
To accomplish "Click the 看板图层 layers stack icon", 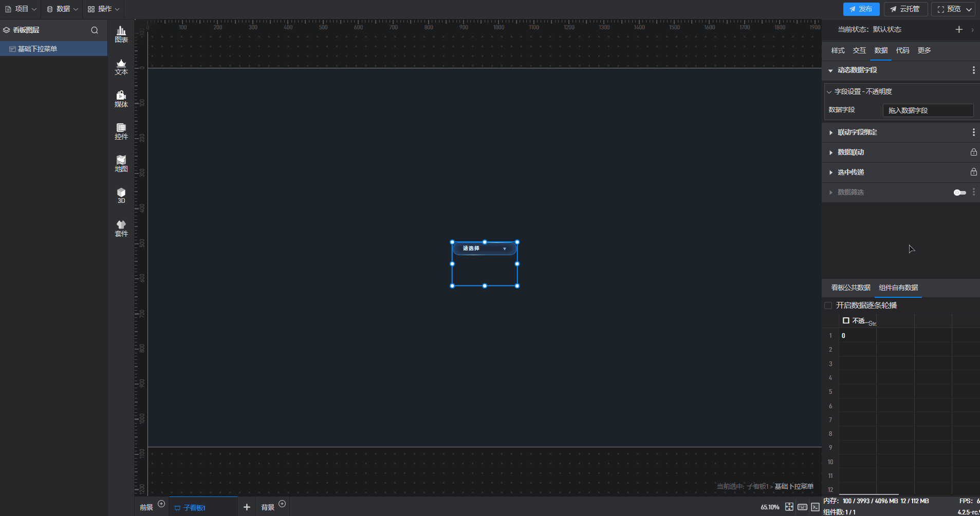I will [6, 30].
